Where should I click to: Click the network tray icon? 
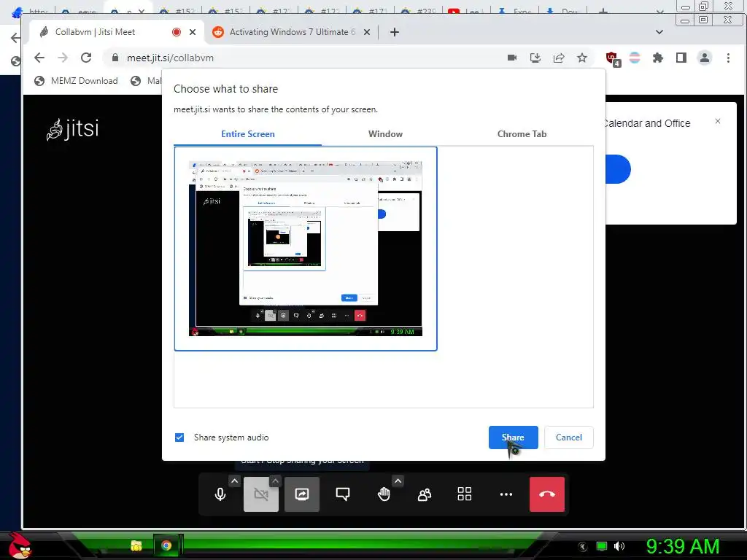pyautogui.click(x=602, y=546)
